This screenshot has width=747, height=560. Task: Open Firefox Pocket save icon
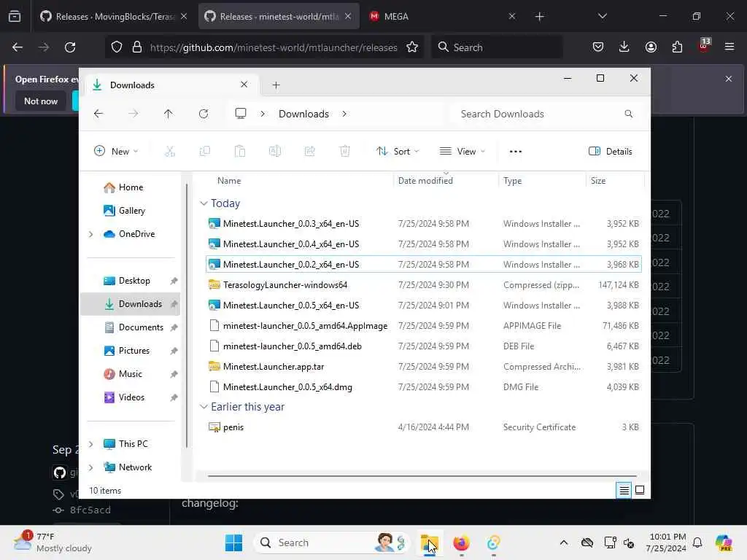[598, 47]
